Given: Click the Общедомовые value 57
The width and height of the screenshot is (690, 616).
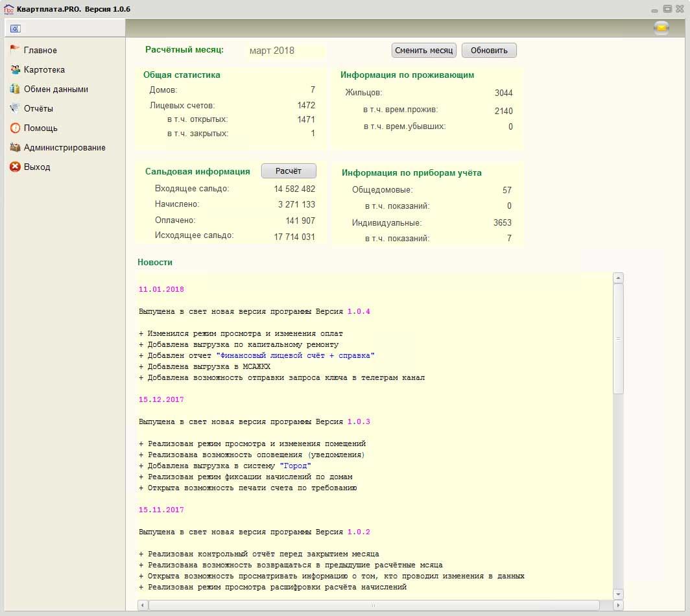Looking at the screenshot, I should coord(507,190).
